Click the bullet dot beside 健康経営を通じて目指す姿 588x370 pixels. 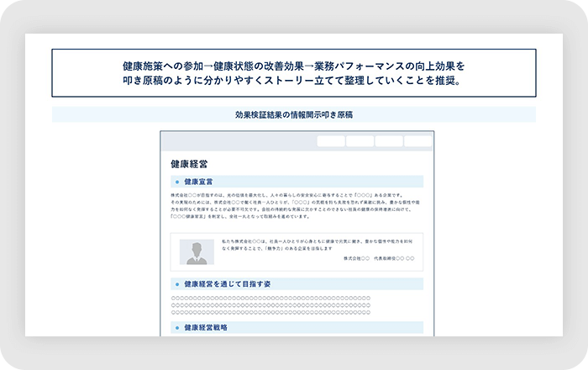tap(176, 285)
